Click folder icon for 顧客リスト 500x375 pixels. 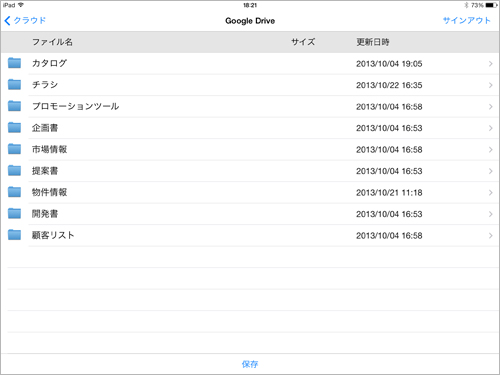pos(14,235)
